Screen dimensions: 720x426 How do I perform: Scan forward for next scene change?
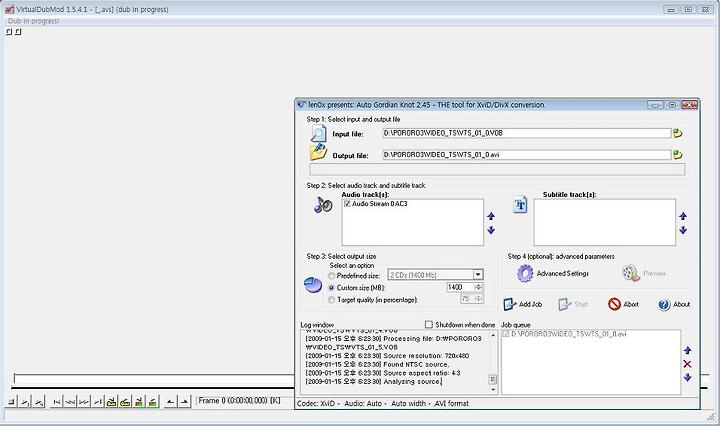[153, 402]
